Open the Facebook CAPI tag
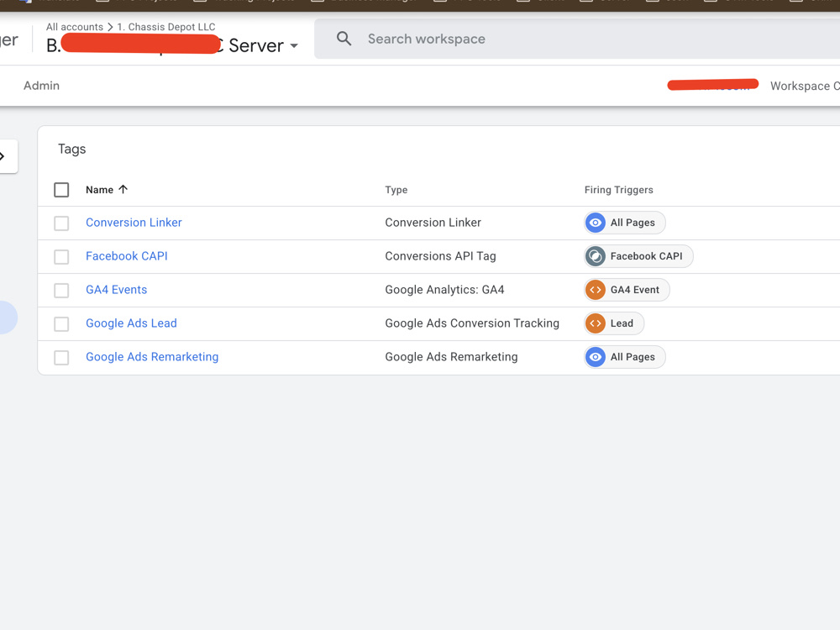Viewport: 840px width, 630px height. (x=127, y=256)
